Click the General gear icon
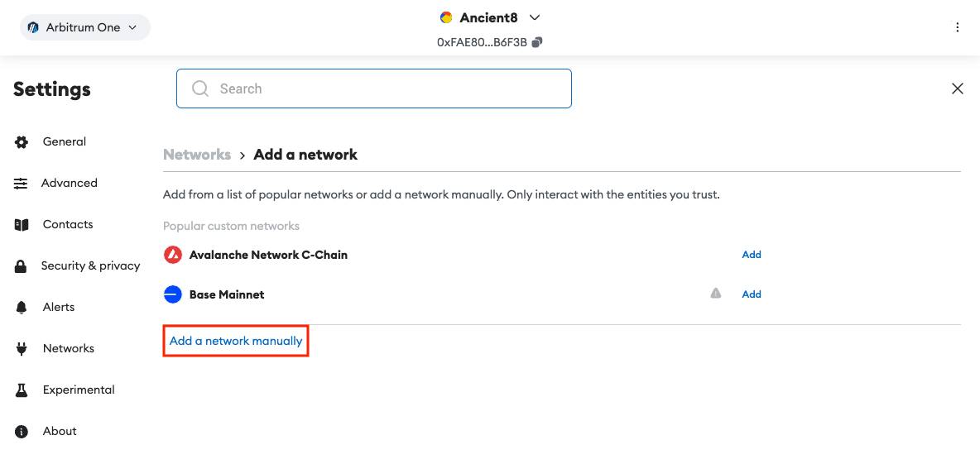 (x=22, y=142)
